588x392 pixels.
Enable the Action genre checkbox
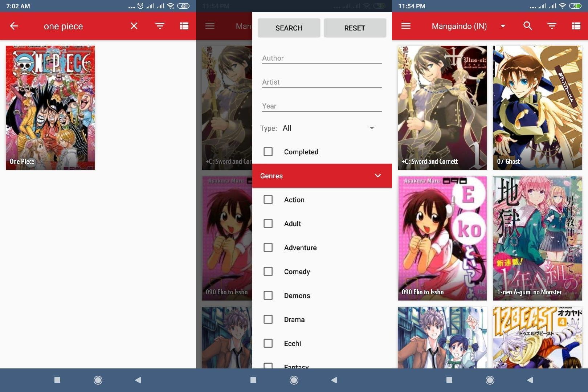point(268,200)
